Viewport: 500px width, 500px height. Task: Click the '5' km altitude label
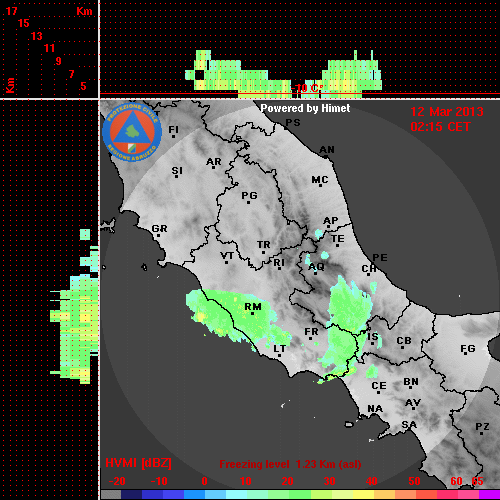pos(83,86)
